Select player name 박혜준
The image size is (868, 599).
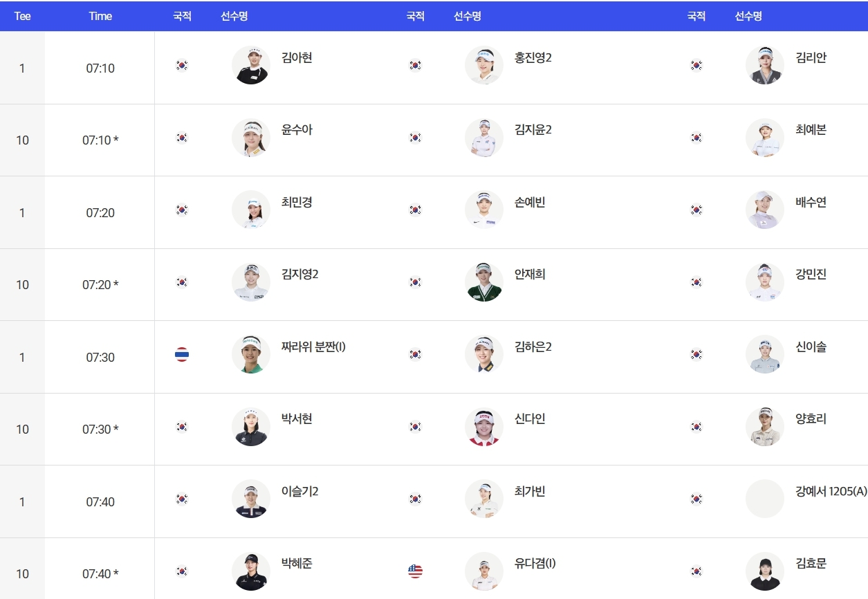297,564
